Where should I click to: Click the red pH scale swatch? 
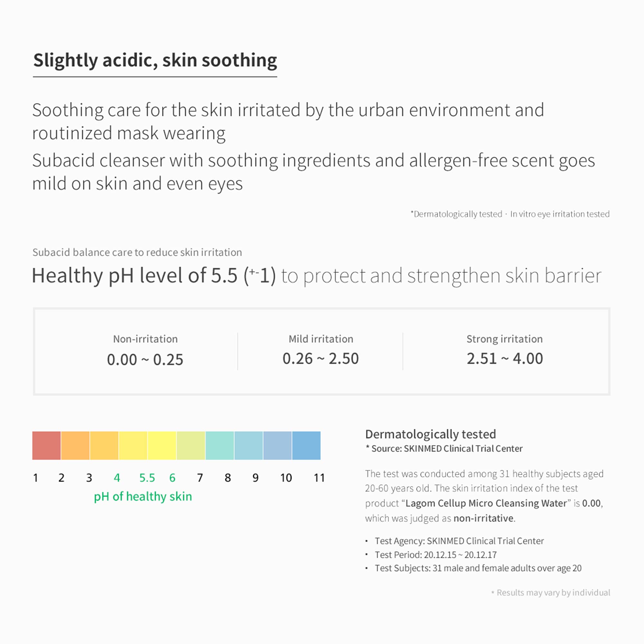tap(46, 445)
